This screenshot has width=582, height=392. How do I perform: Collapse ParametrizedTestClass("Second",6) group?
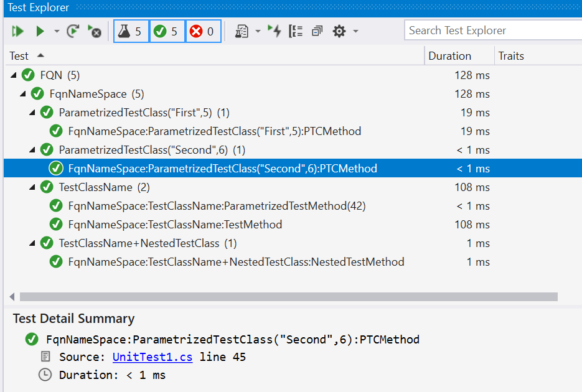point(32,150)
